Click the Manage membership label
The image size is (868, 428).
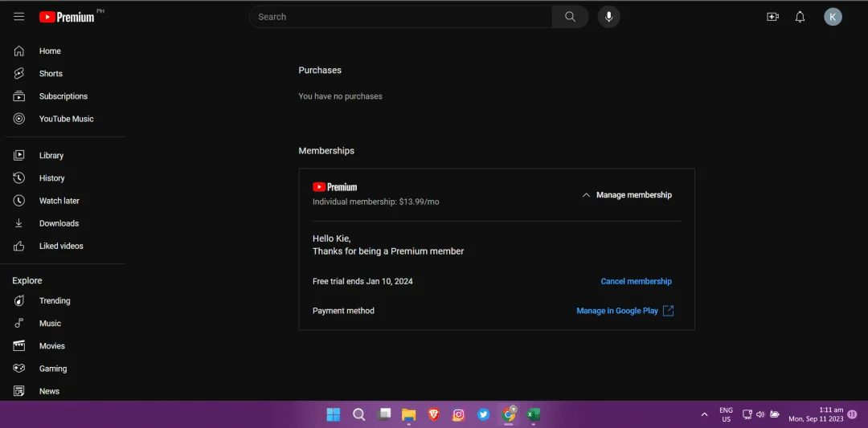coord(634,195)
